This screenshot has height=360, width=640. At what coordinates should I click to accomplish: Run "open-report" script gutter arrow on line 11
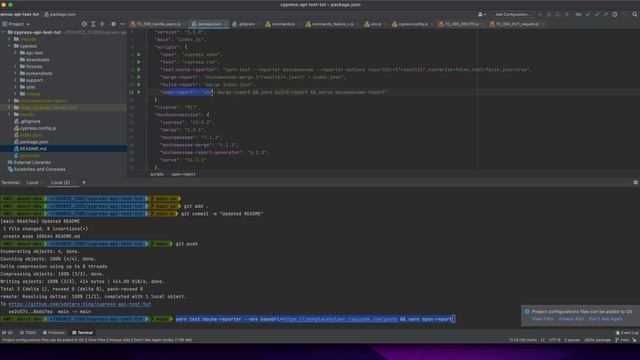click(139, 92)
